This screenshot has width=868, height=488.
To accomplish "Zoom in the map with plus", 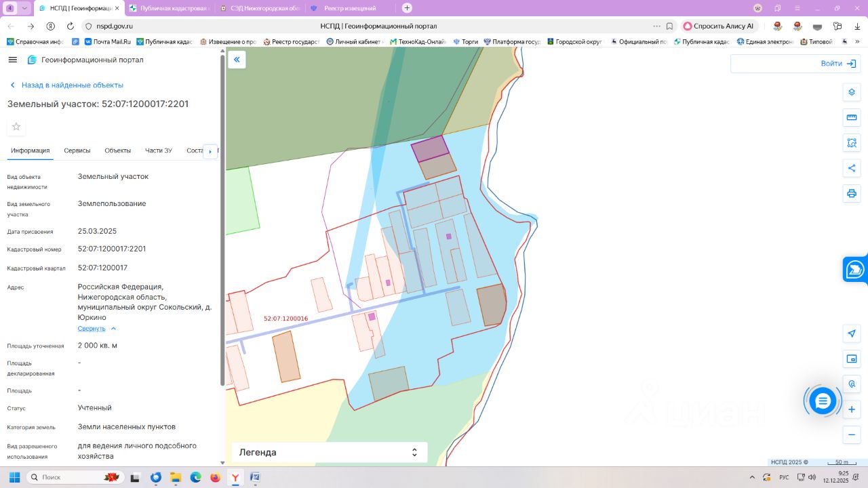I will tap(852, 409).
